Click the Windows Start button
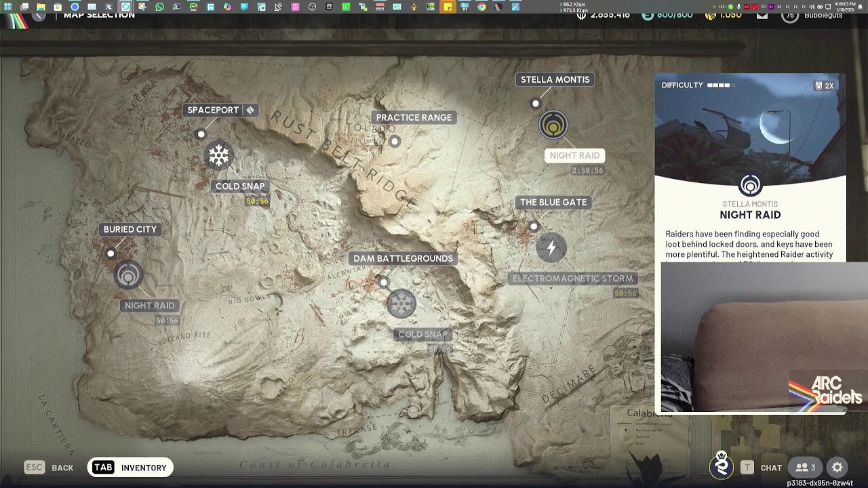Image resolution: width=868 pixels, height=488 pixels. point(7,7)
